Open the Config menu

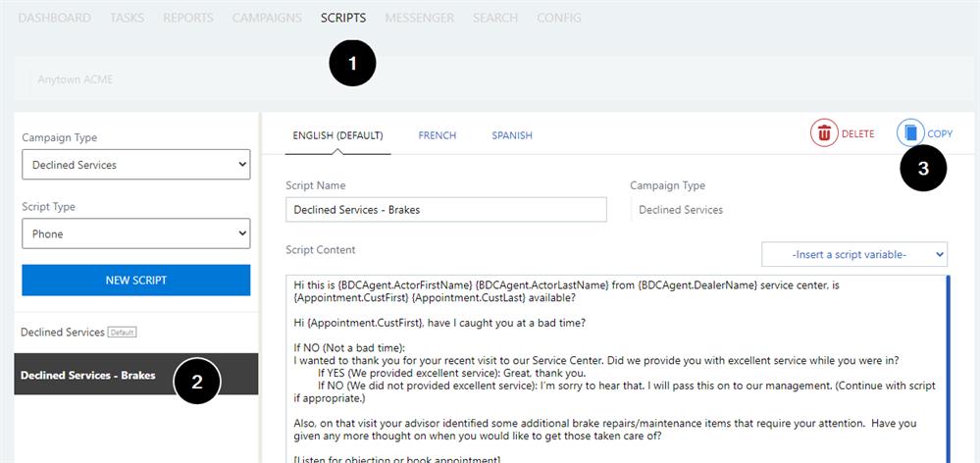click(559, 18)
